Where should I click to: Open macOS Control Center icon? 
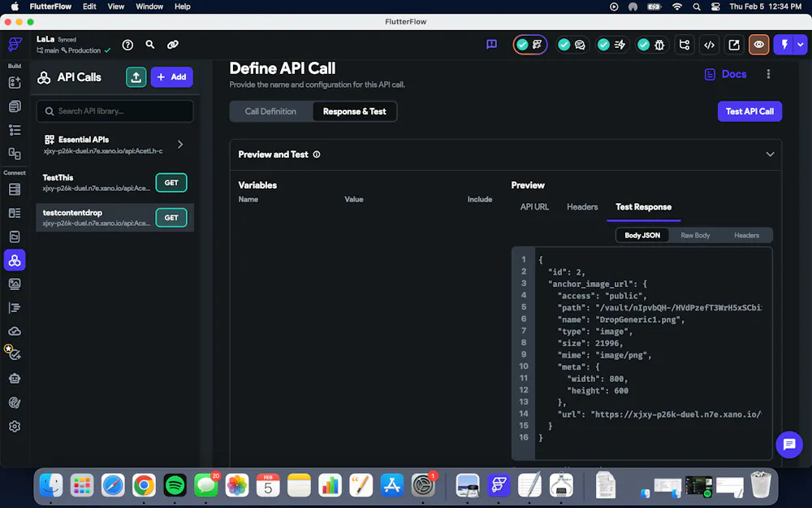(x=715, y=7)
